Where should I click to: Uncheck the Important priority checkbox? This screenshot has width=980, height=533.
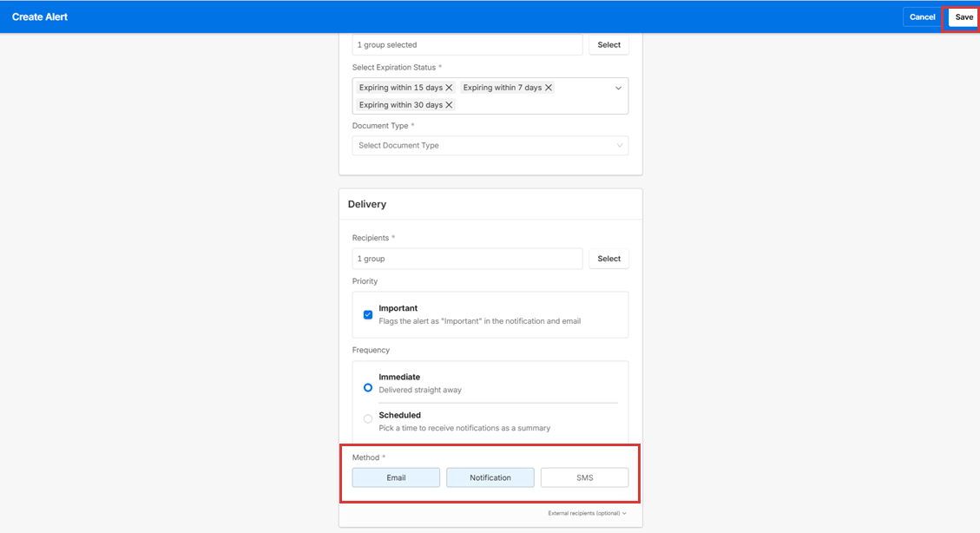pyautogui.click(x=368, y=314)
